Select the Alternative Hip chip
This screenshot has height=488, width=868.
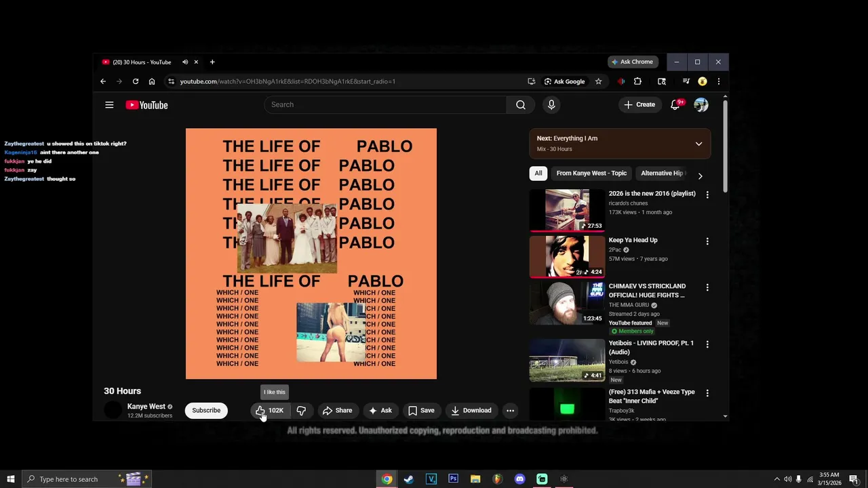pos(662,173)
